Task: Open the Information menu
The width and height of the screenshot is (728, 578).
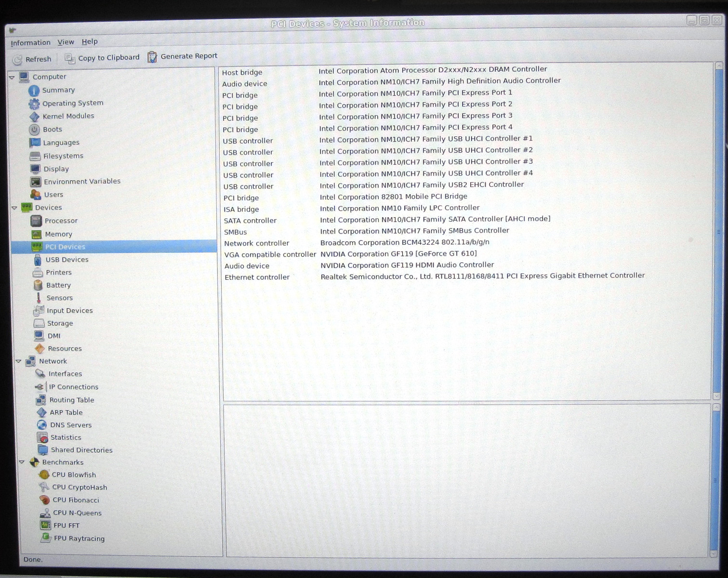Action: (x=30, y=42)
